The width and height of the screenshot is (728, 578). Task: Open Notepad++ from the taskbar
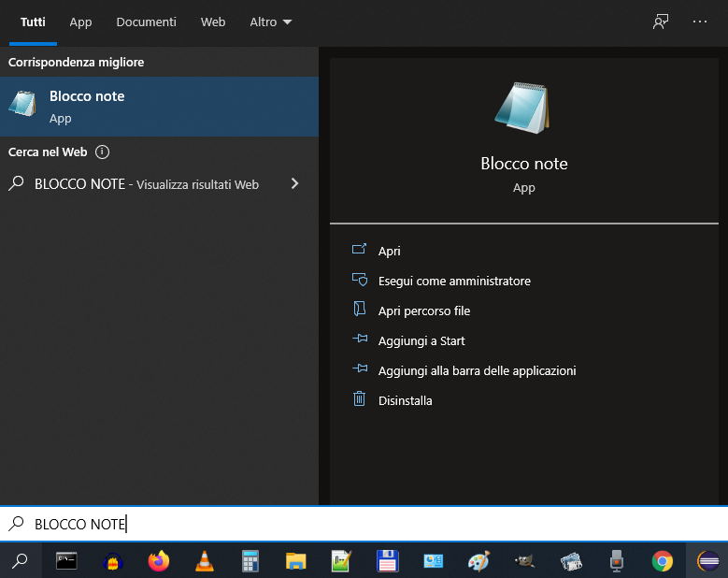click(341, 561)
